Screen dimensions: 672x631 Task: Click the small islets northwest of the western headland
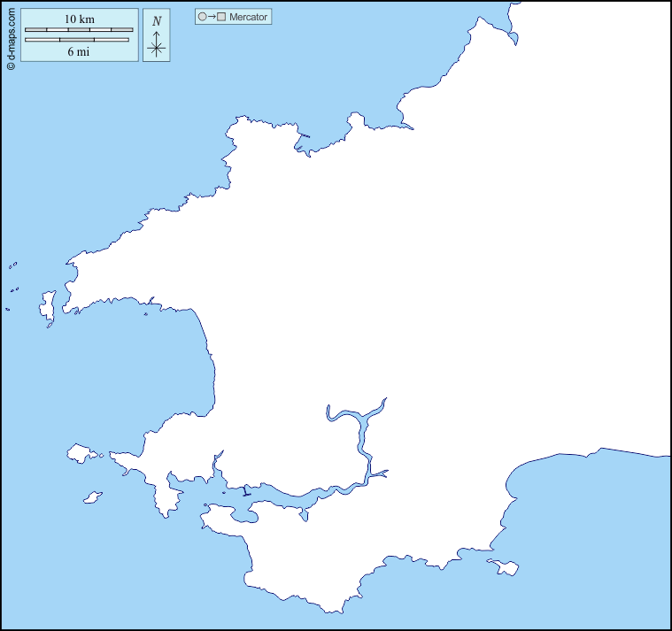[12, 265]
